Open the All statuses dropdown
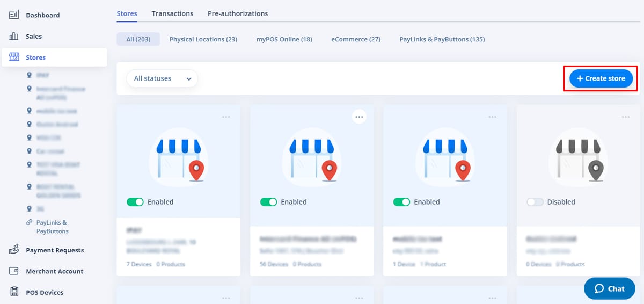 pos(162,78)
